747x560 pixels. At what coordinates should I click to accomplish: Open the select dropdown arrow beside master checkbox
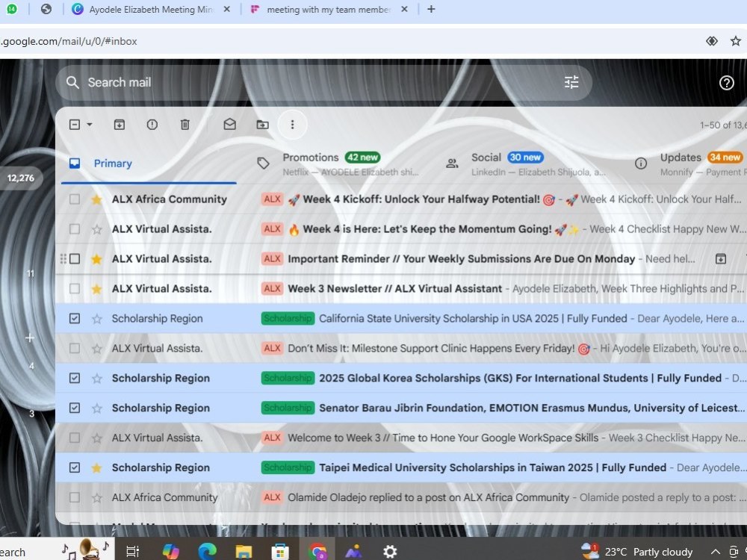point(90,125)
